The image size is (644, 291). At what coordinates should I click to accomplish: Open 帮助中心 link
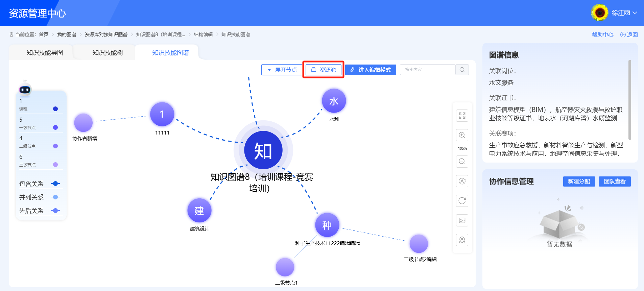602,34
